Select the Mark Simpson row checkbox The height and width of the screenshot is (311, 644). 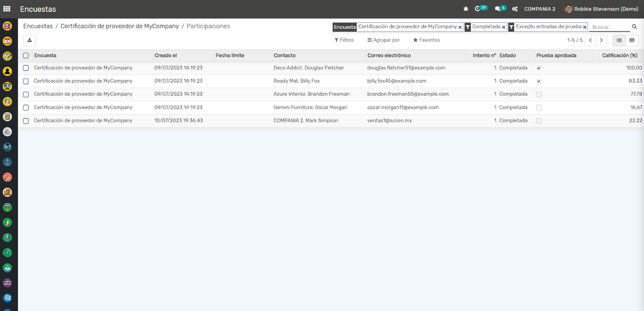pyautogui.click(x=26, y=121)
